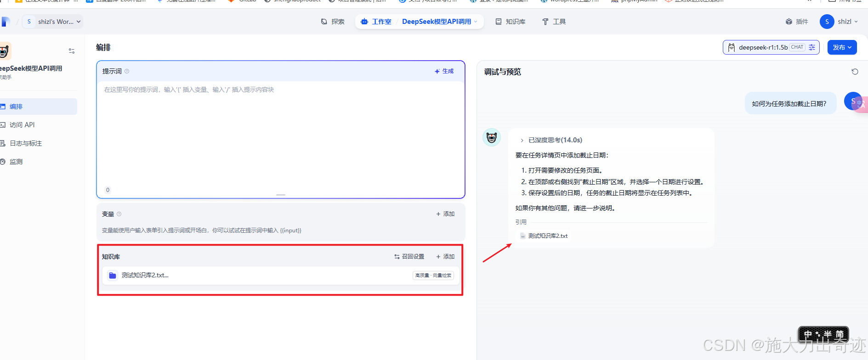Click the 工具 hammer icon

coord(545,22)
